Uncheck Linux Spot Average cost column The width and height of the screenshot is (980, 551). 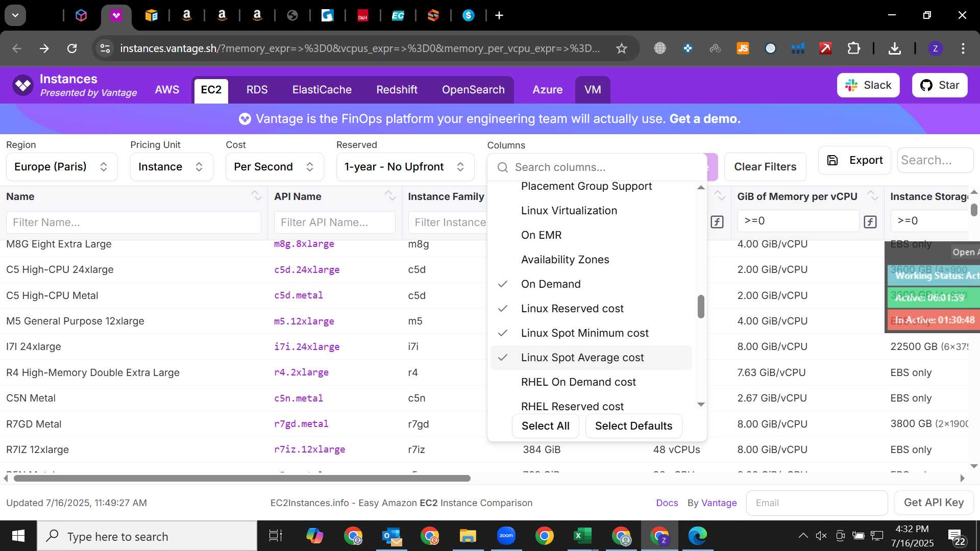point(591,358)
